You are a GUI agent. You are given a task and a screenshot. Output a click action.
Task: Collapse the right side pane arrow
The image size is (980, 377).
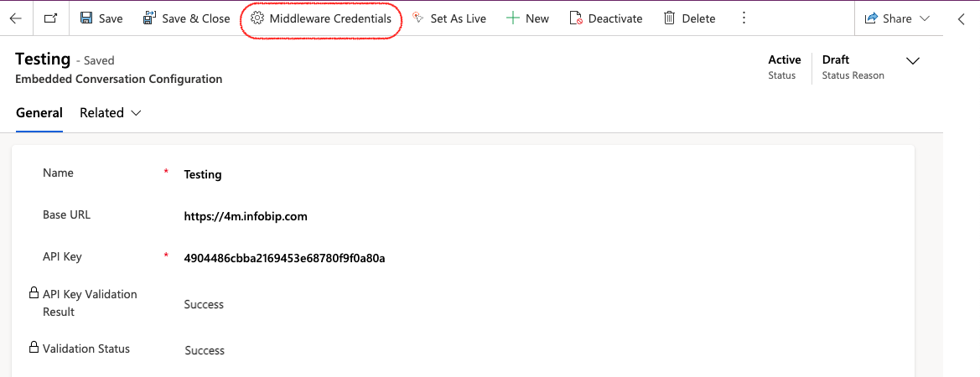click(962, 18)
